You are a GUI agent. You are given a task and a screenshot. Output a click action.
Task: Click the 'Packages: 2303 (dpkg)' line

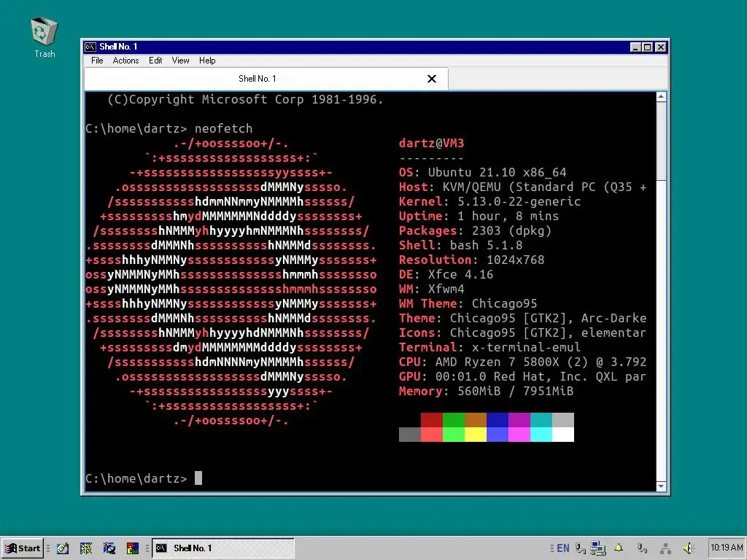pos(475,231)
